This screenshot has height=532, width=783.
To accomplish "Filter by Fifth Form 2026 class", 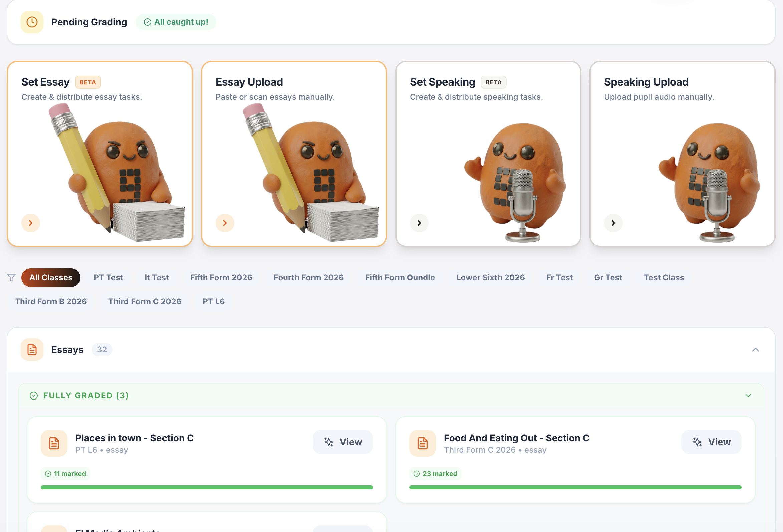I will pos(221,278).
